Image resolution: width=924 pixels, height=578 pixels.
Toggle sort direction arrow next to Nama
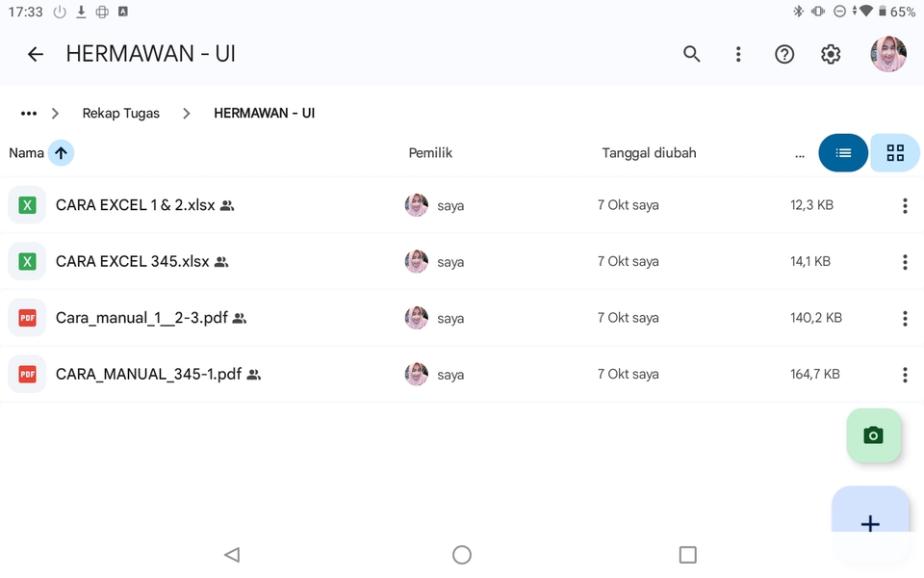tap(61, 153)
